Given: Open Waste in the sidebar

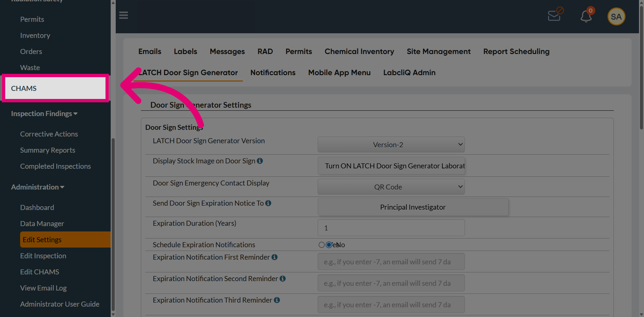Looking at the screenshot, I should tap(30, 68).
